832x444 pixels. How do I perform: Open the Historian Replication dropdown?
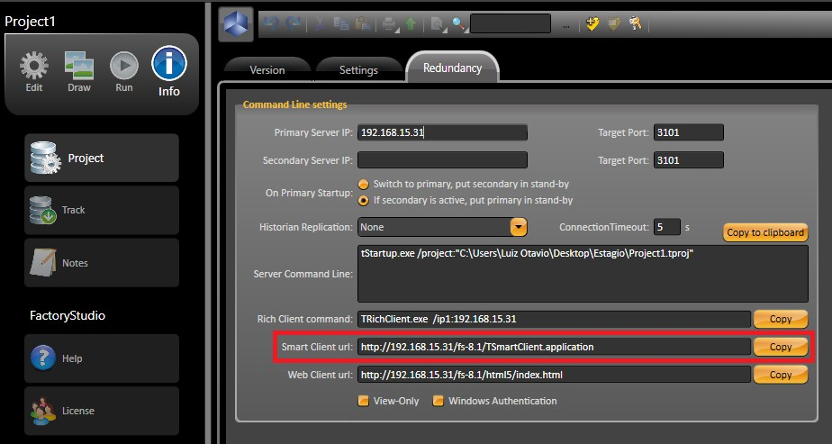coord(519,227)
